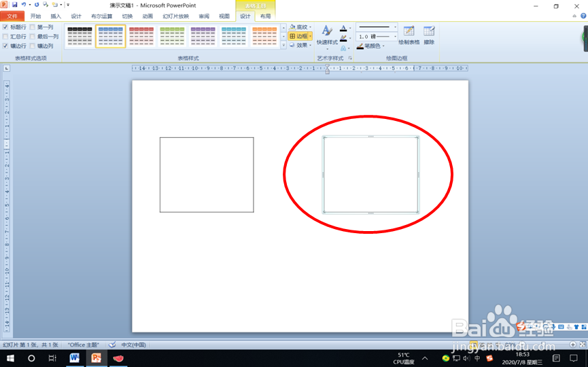The height and width of the screenshot is (367, 588).
Task: Open the 审阅 (Review) tab
Action: point(204,16)
